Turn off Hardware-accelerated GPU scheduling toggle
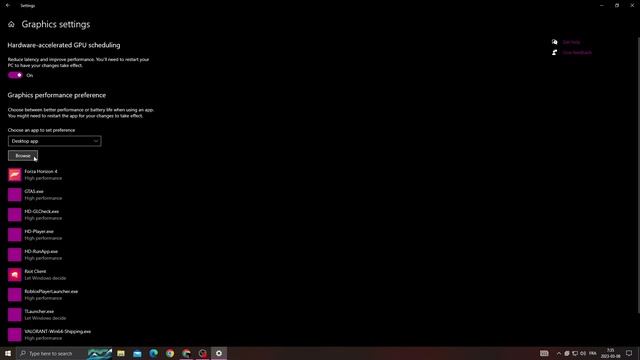Screen dimensions: 640x360 pyautogui.click(x=15, y=75)
